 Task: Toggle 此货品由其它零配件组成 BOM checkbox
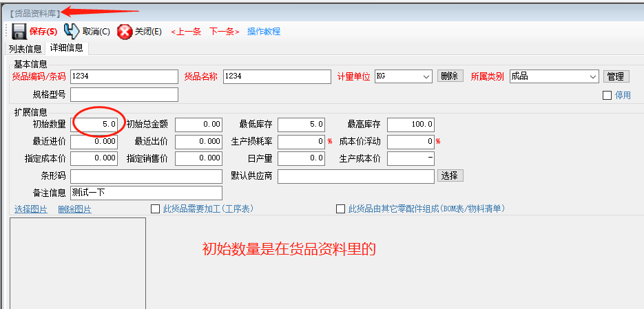[340, 209]
